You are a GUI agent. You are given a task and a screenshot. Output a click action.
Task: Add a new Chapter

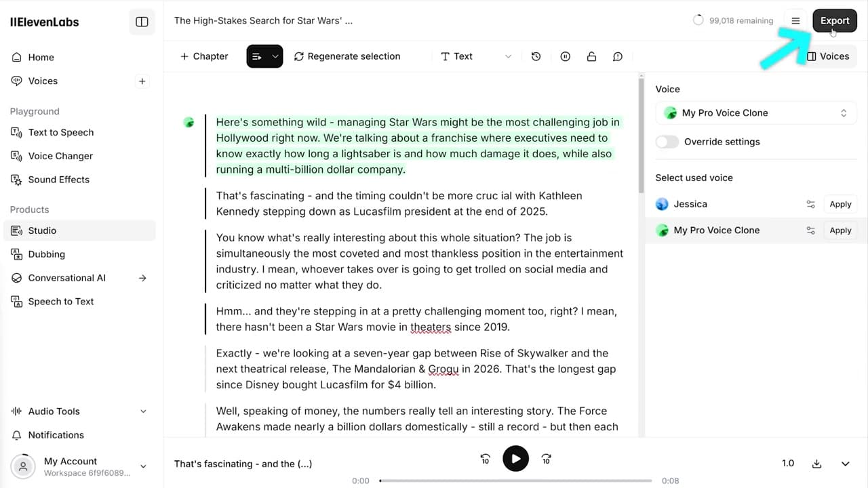(204, 56)
